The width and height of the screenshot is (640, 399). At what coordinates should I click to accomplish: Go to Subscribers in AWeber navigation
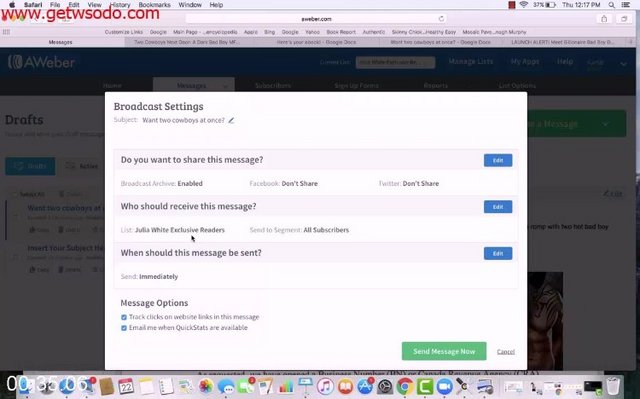[273, 86]
